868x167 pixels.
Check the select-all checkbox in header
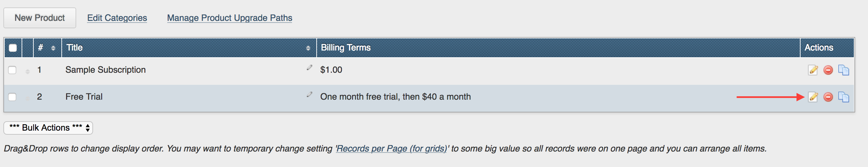pos(13,48)
